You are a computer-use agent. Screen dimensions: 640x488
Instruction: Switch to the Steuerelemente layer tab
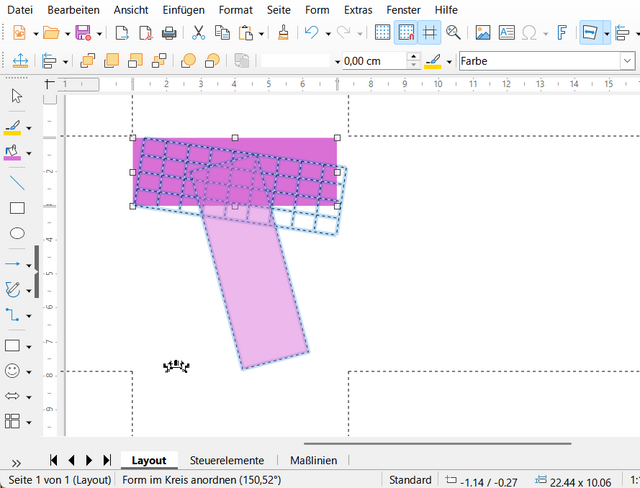[227, 460]
